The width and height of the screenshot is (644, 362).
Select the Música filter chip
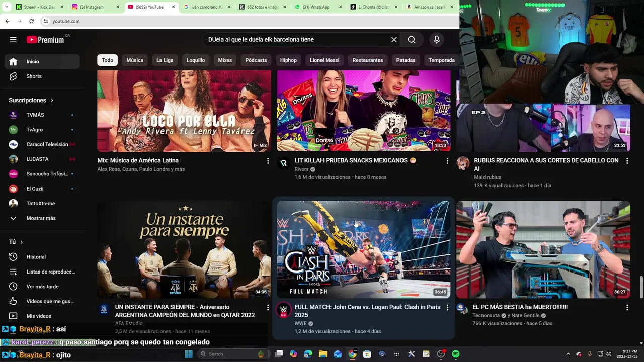click(x=135, y=60)
